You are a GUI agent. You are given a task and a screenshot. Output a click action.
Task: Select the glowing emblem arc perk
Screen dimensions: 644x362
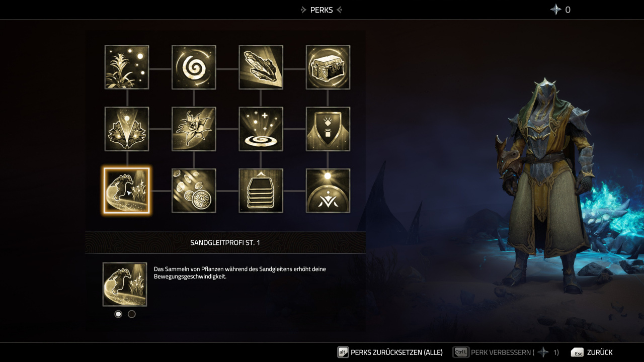(x=328, y=191)
